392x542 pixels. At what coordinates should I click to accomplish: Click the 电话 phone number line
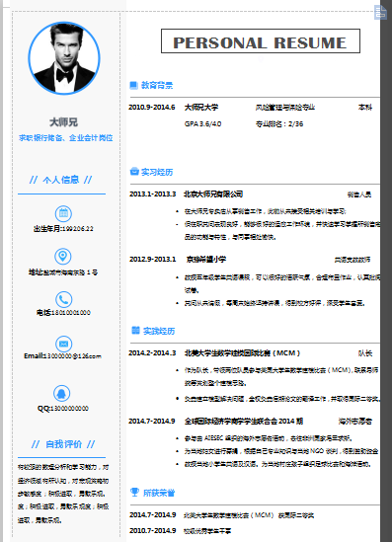coord(63,313)
